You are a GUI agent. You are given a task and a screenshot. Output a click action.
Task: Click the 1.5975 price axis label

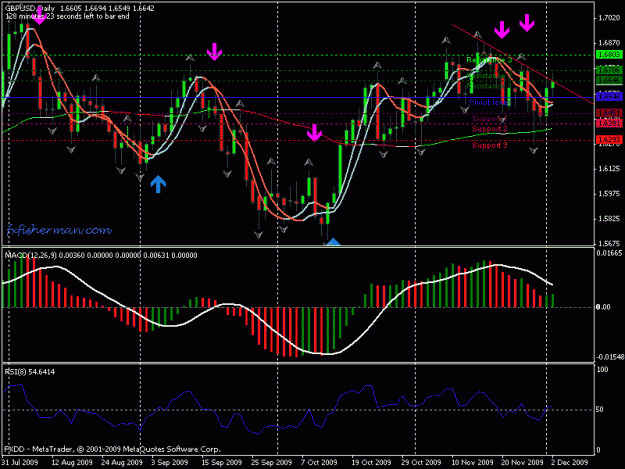pos(609,194)
